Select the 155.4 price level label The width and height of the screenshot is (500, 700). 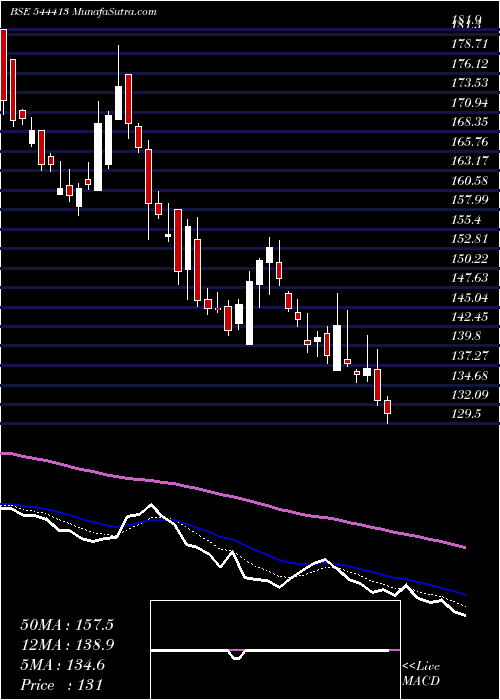(466, 219)
